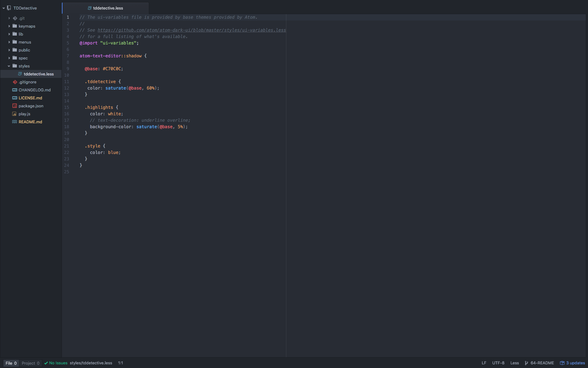Expand the spec folder chevron
This screenshot has width=588, height=368.
(x=9, y=58)
